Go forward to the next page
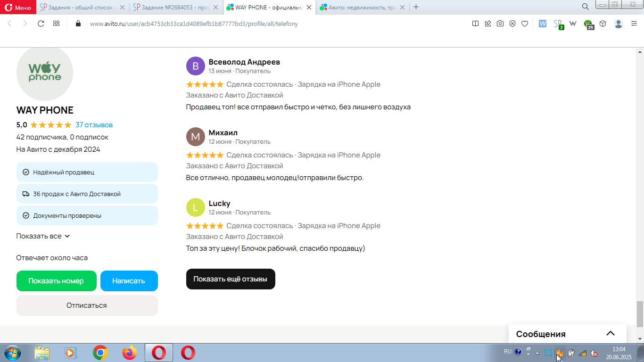Screen dimensions: 644x362 tap(25, 24)
